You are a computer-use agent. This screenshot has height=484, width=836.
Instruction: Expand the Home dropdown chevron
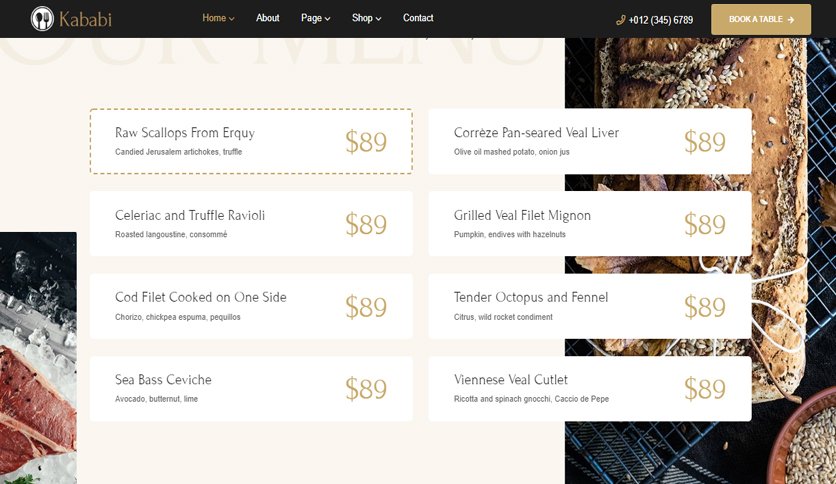(x=231, y=19)
